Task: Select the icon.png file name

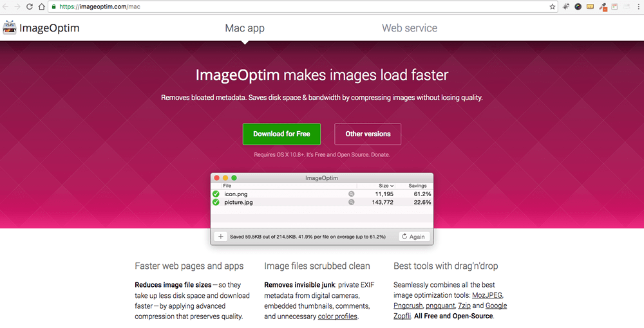Action: pos(236,194)
